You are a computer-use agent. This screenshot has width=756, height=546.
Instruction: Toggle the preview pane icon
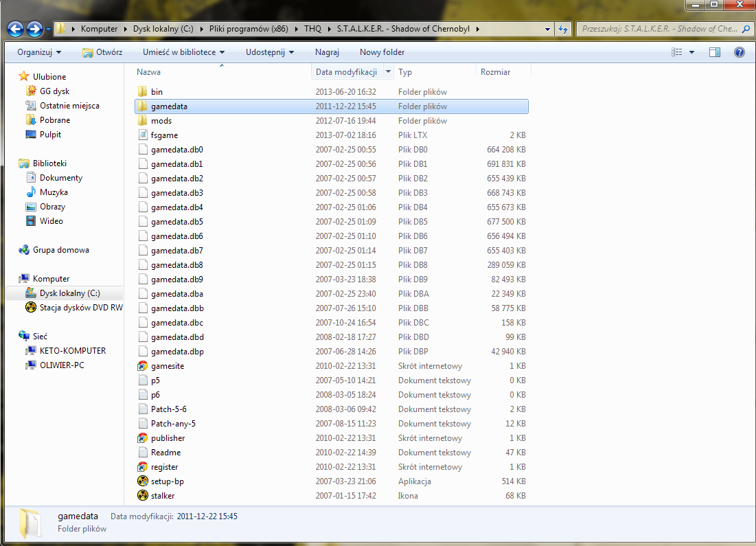point(715,52)
